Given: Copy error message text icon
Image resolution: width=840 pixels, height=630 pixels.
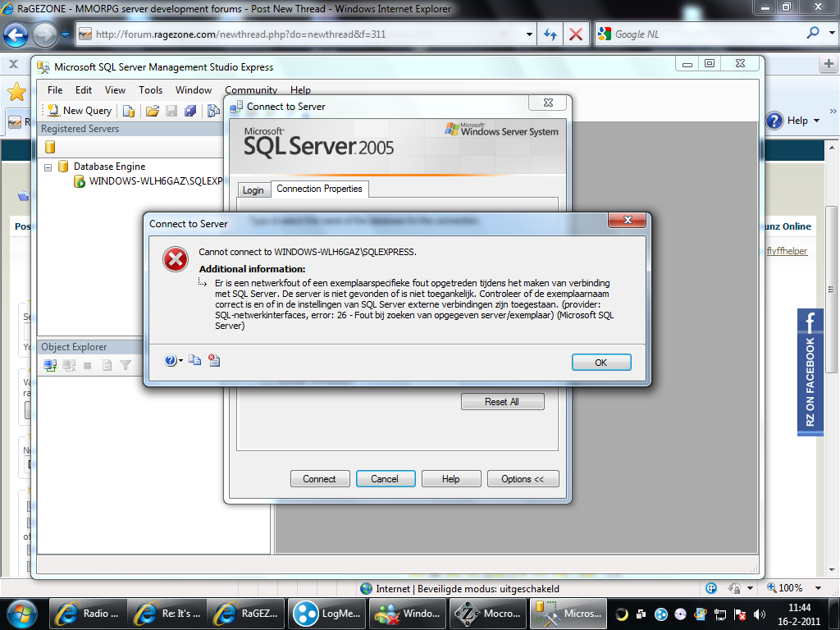Looking at the screenshot, I should [194, 360].
